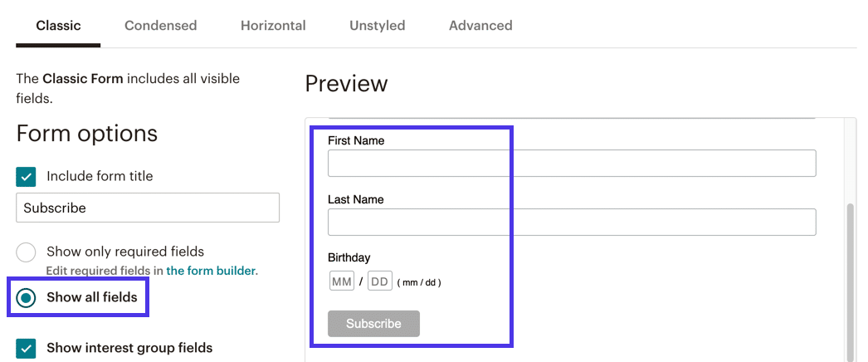The height and width of the screenshot is (362, 868).
Task: Click the birthday MM month field
Action: point(342,281)
